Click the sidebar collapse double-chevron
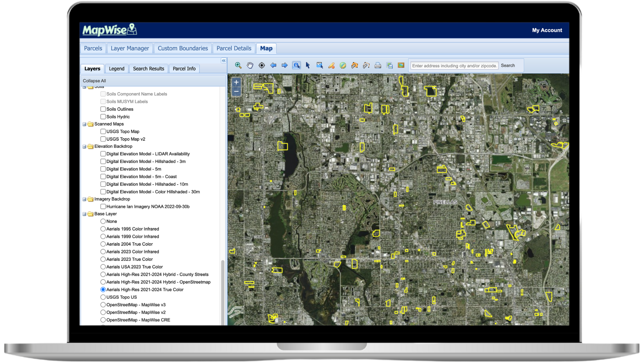The width and height of the screenshot is (644, 362). (223, 60)
